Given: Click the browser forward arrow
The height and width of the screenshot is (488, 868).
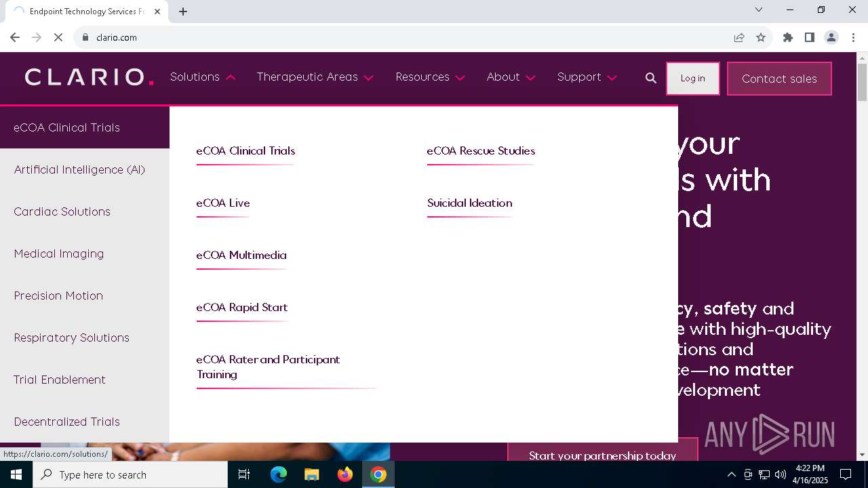Looking at the screenshot, I should point(37,37).
